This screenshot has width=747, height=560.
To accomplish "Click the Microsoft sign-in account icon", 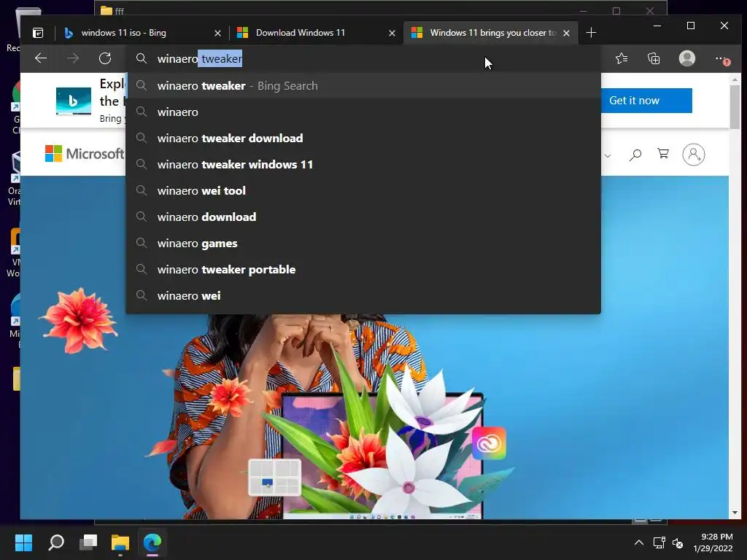I will (x=694, y=155).
